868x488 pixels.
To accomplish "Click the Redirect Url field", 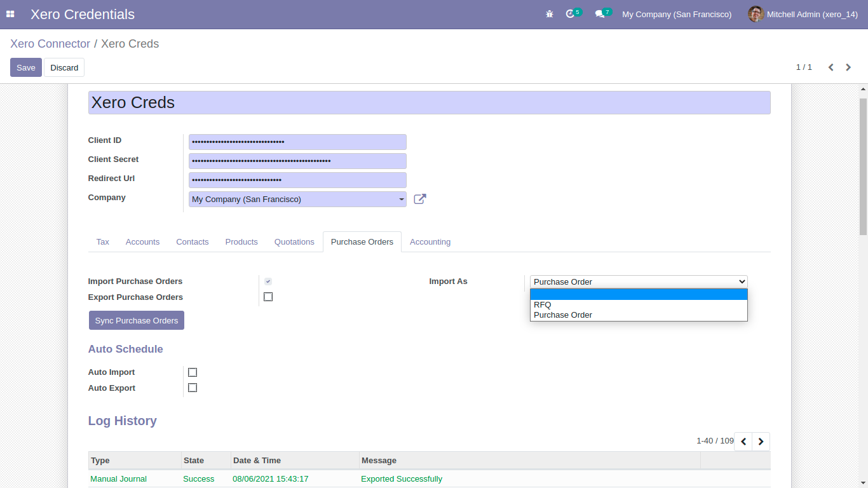I will coord(297,180).
